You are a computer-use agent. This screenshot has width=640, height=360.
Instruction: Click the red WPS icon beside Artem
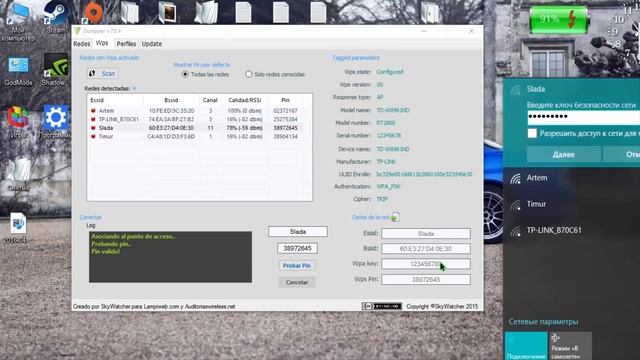[x=93, y=111]
